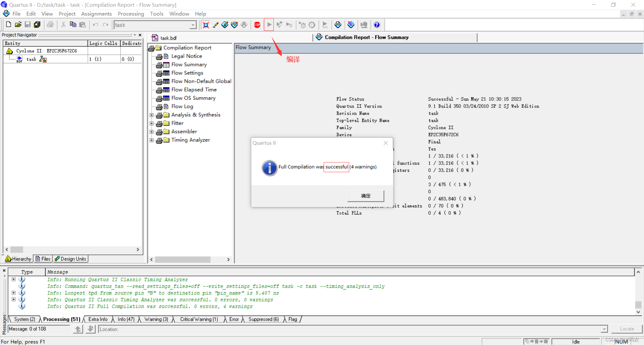Click the Locate button
The height and width of the screenshot is (345, 644).
click(627, 329)
